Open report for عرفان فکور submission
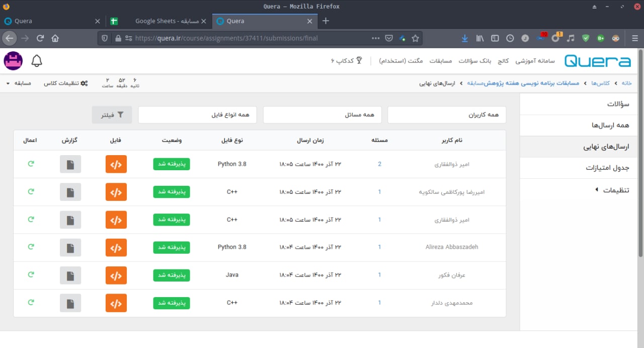The image size is (644, 348). pos(70,275)
